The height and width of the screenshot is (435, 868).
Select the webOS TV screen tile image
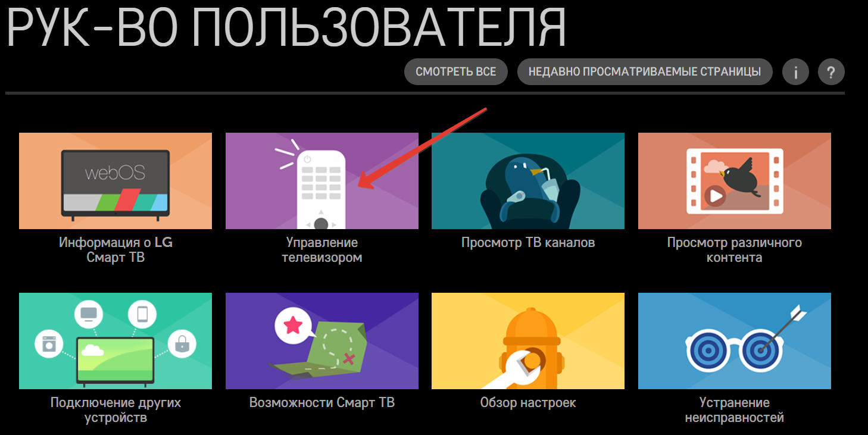115,181
